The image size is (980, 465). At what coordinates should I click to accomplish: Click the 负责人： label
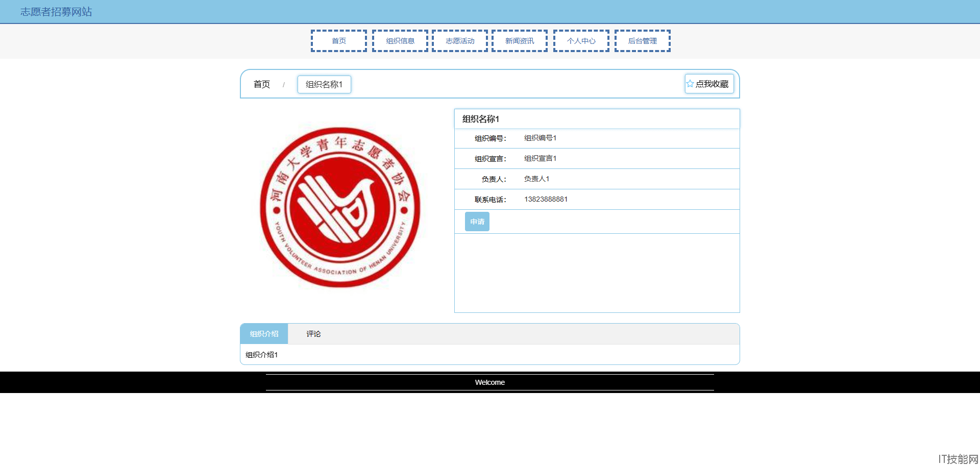click(x=494, y=179)
